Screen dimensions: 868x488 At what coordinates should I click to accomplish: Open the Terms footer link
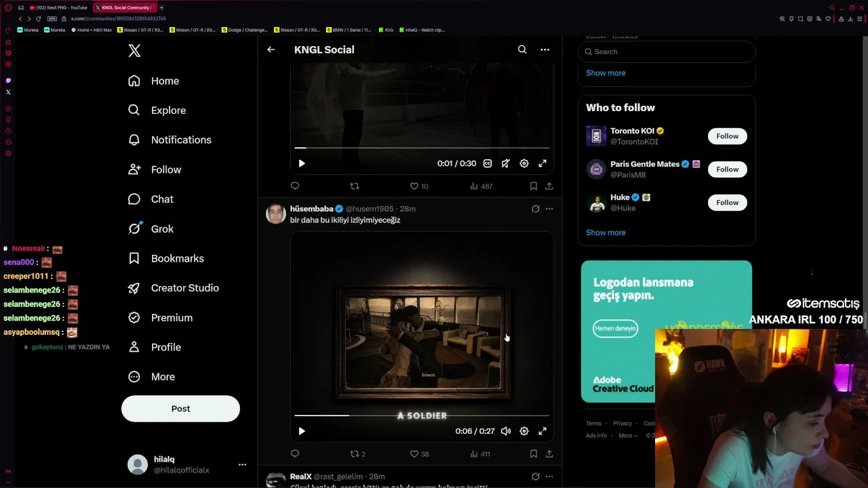[x=593, y=424]
